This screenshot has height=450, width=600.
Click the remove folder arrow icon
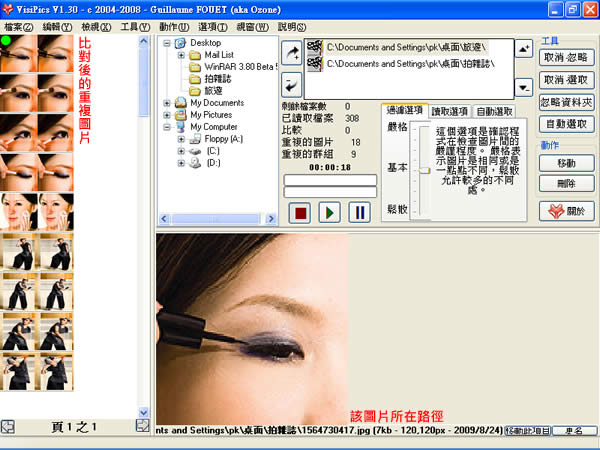click(x=292, y=85)
